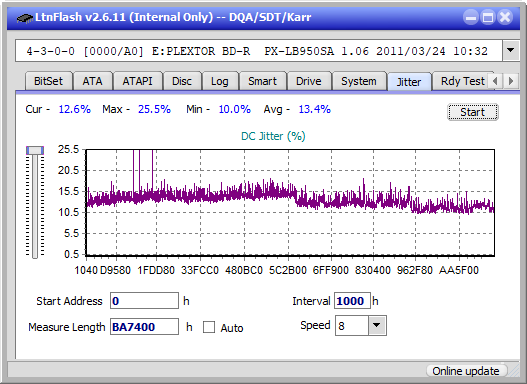Switch to the BitSet tab
Viewport: 527px width, 384px height.
point(48,81)
